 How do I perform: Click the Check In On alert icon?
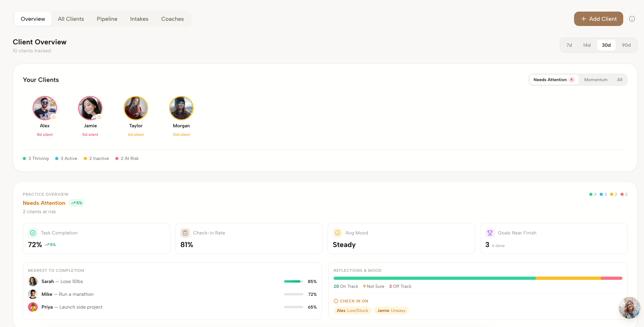click(336, 301)
